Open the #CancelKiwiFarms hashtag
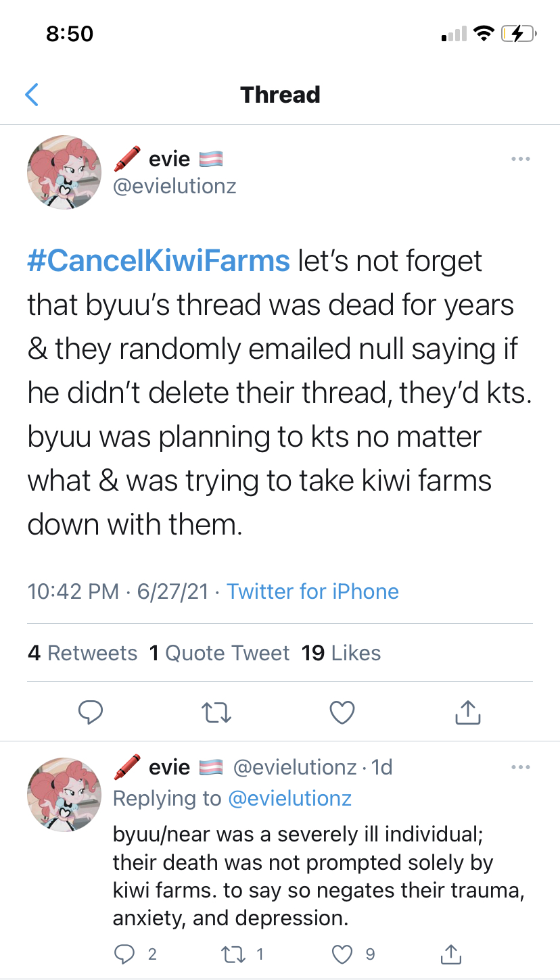Screen dimensions: 560x980 coord(158,261)
